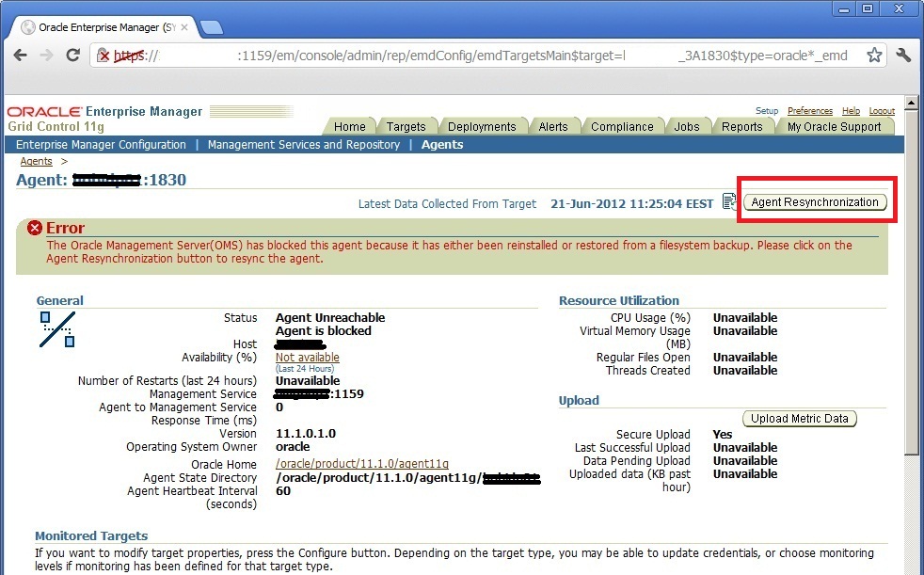Open the Home tab
Image resolution: width=924 pixels, height=575 pixels.
[x=349, y=127]
